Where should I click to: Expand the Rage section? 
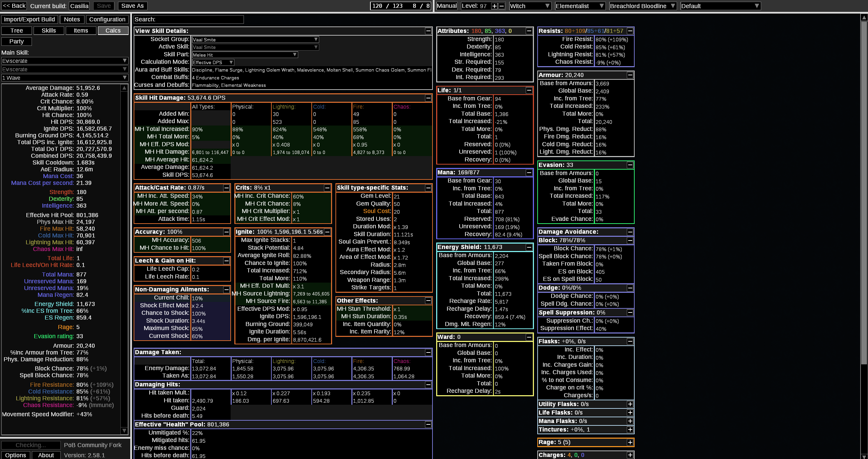click(630, 442)
